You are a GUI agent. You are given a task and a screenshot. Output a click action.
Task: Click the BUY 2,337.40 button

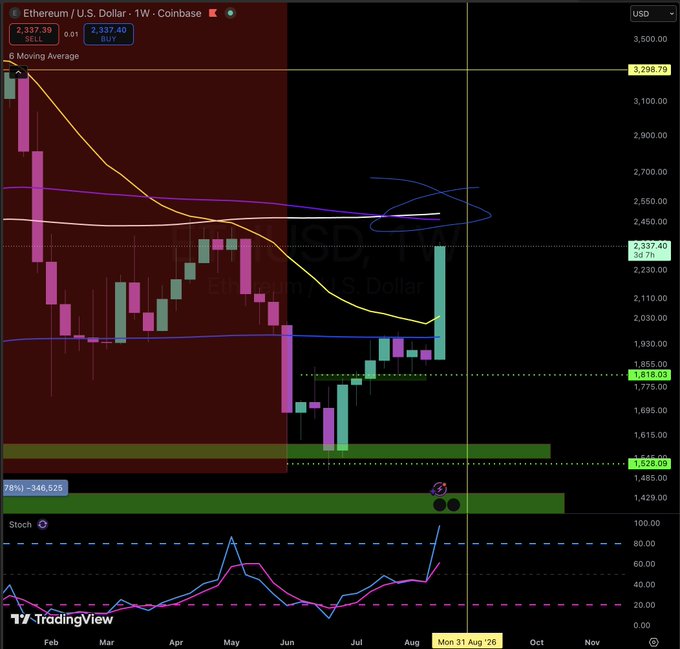point(108,34)
